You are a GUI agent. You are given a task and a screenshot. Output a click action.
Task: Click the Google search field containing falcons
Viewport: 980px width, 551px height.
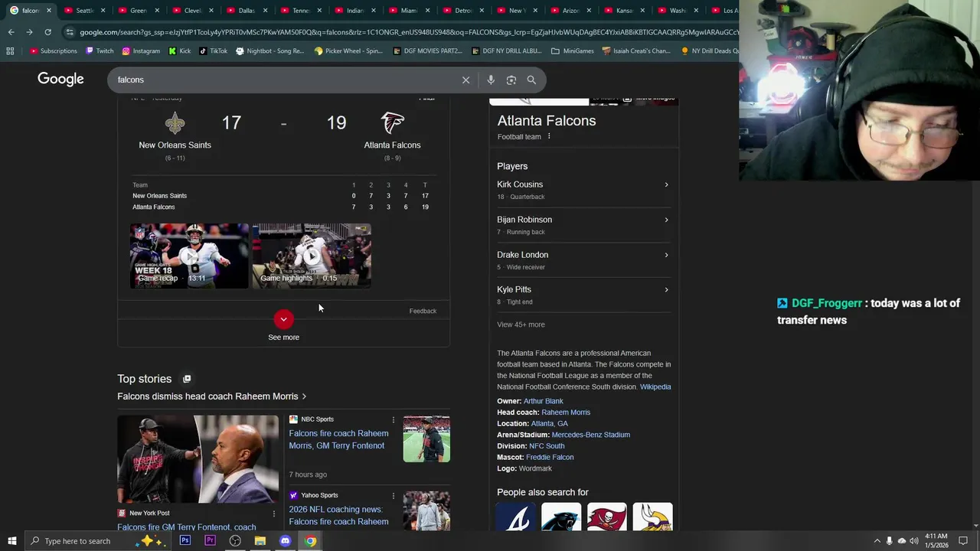pyautogui.click(x=283, y=80)
